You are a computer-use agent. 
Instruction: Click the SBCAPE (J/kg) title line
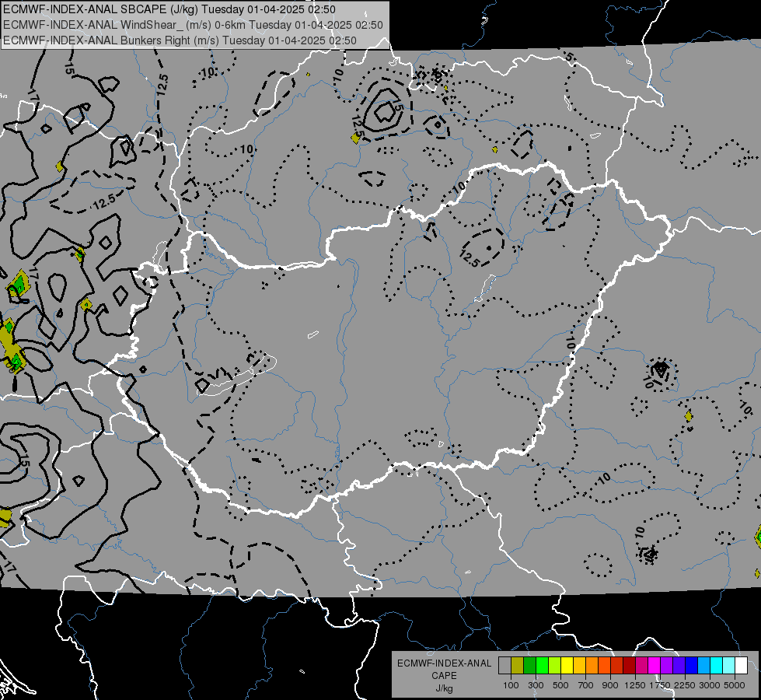[169, 9]
